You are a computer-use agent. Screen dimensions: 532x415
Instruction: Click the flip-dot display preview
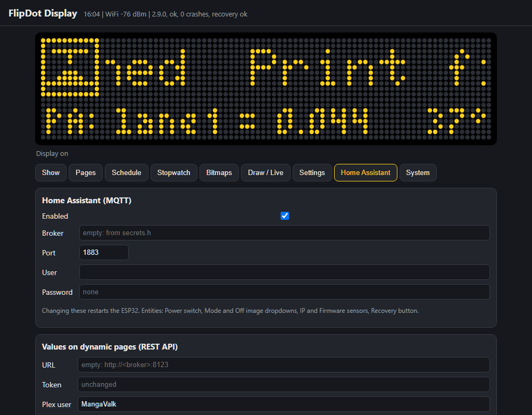tap(266, 89)
